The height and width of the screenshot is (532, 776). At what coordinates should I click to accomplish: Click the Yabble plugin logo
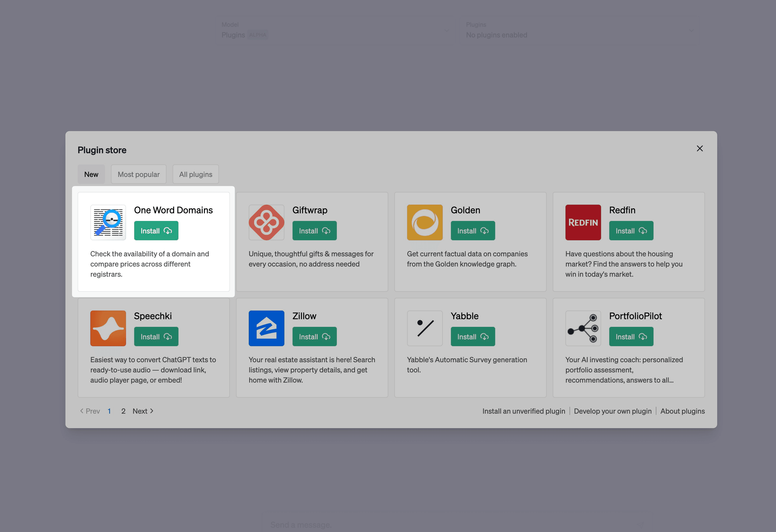425,328
